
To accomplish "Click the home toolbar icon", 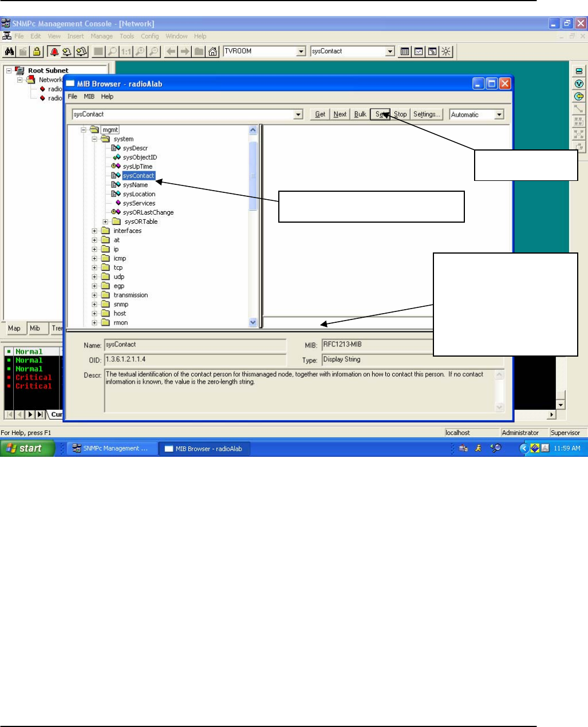I will pyautogui.click(x=213, y=52).
